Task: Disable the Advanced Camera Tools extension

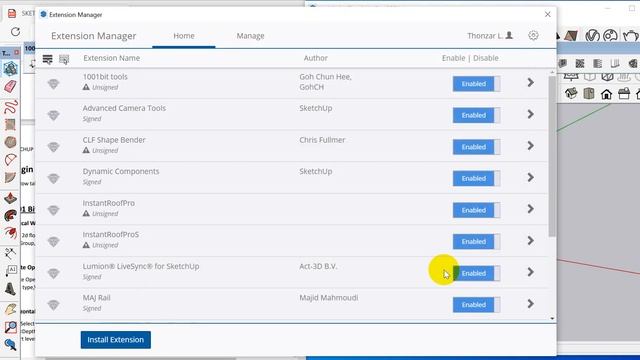Action: click(476, 115)
